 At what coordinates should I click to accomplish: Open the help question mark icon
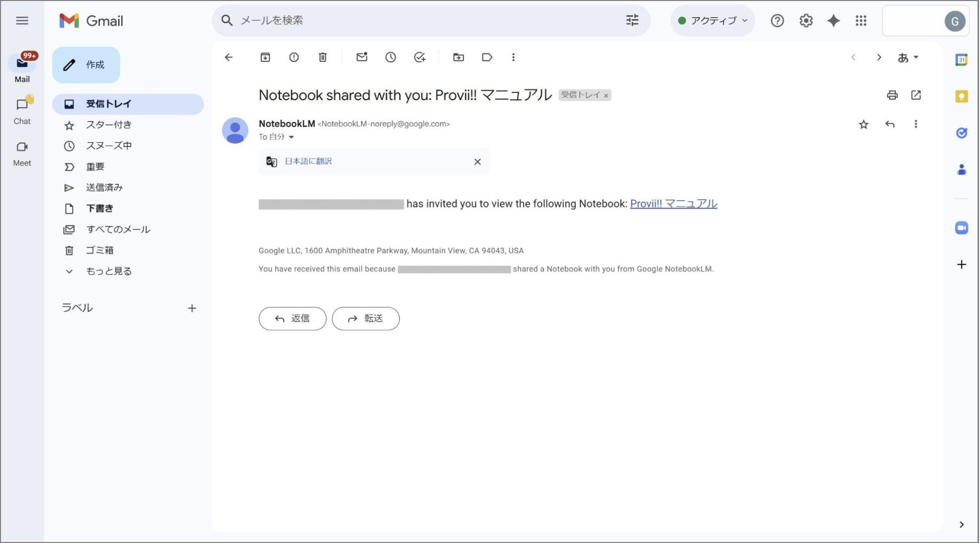(x=777, y=21)
